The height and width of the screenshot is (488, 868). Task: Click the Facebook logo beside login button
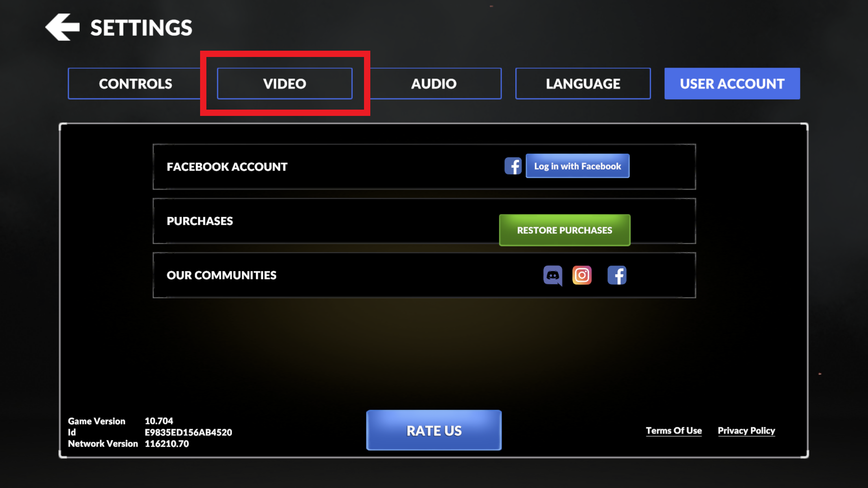(x=513, y=166)
